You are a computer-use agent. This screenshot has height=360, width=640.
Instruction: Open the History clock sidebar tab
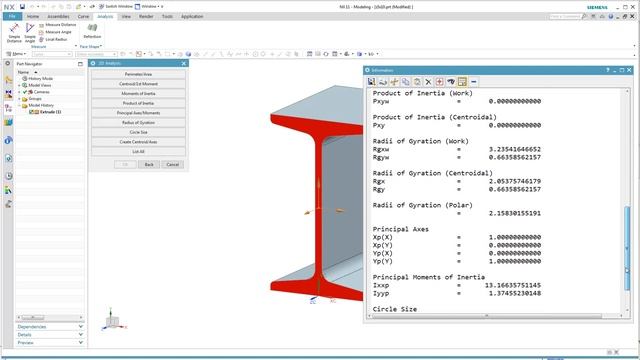click(x=9, y=176)
